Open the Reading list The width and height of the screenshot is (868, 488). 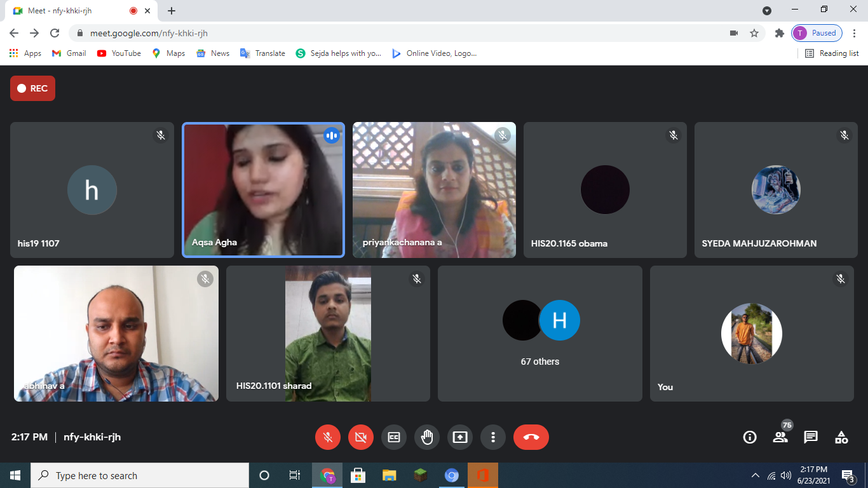(x=832, y=53)
